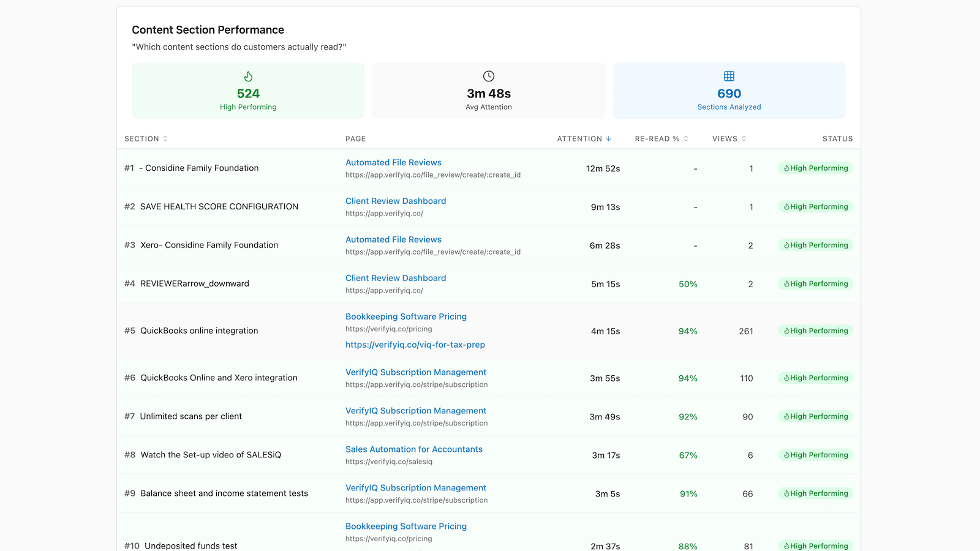The width and height of the screenshot is (980, 551).
Task: Open the Bookkeeping Software Pricing link
Action: pos(406,317)
